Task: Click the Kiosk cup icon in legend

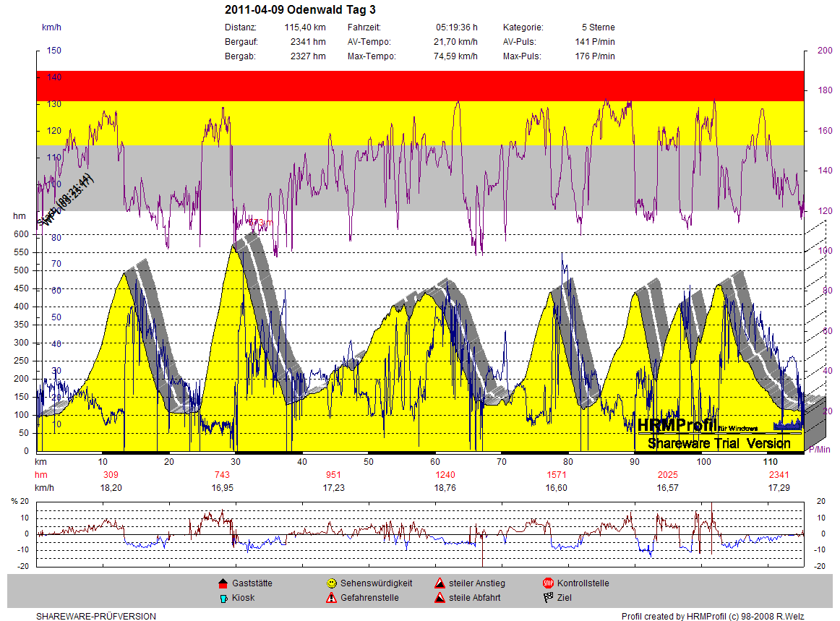Action: coord(223,598)
